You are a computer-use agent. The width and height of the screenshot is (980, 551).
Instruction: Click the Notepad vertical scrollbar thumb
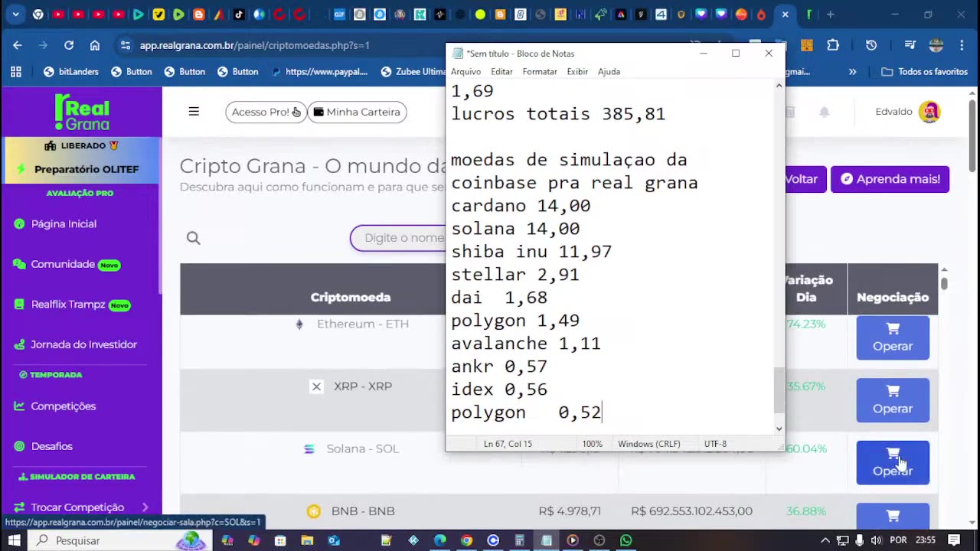(779, 389)
